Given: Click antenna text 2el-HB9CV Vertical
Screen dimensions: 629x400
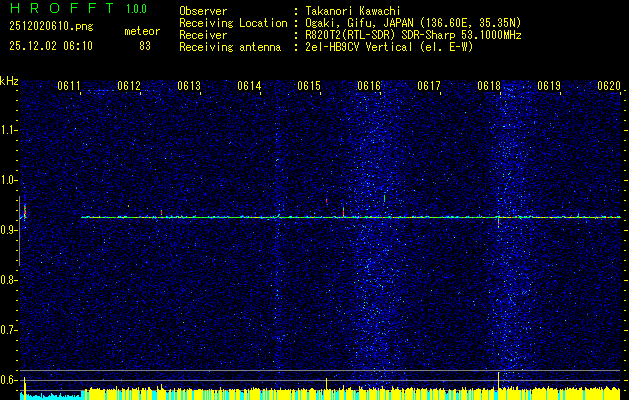Looking at the screenshot, I should pyautogui.click(x=358, y=47).
